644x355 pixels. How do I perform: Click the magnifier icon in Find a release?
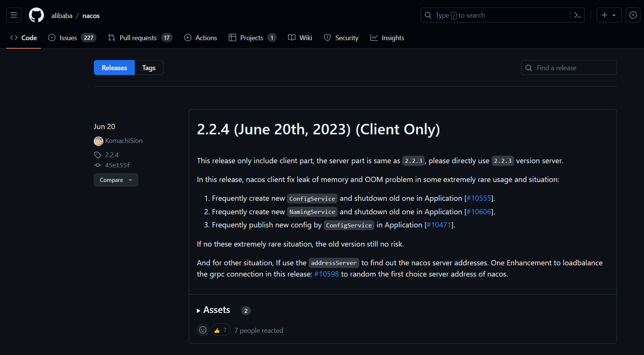[x=529, y=68]
